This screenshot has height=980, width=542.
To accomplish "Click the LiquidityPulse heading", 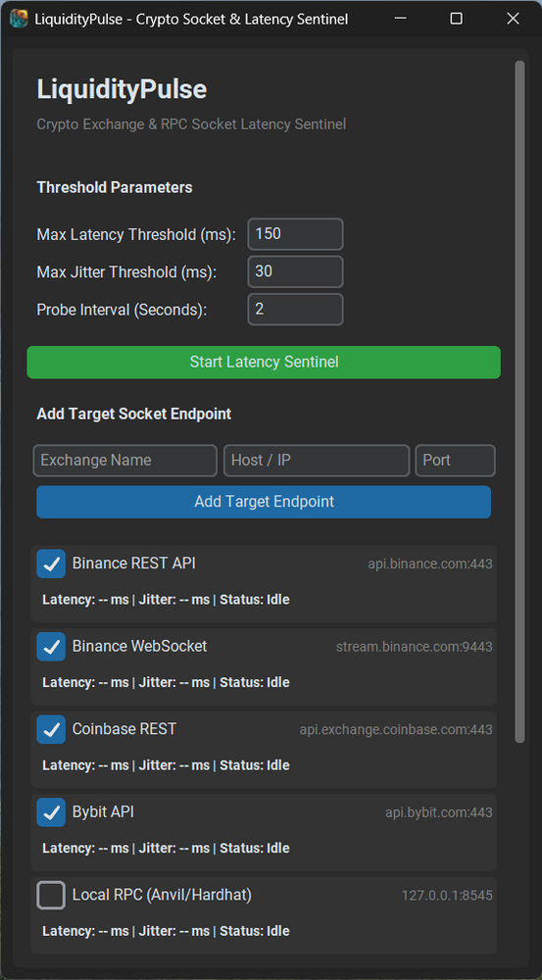I will click(x=122, y=90).
